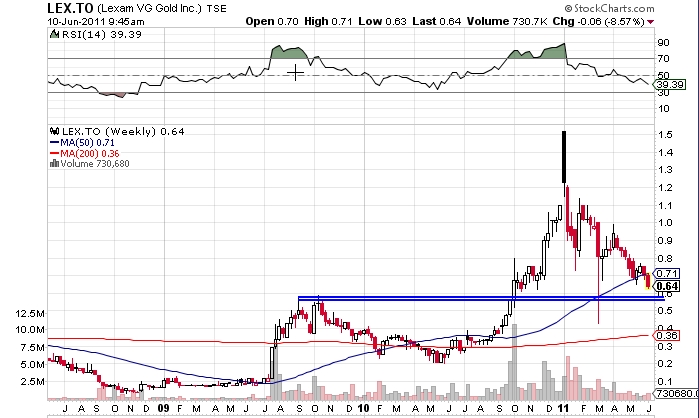Click the Last 0.64 value in header
699x418 pixels.
437,21
